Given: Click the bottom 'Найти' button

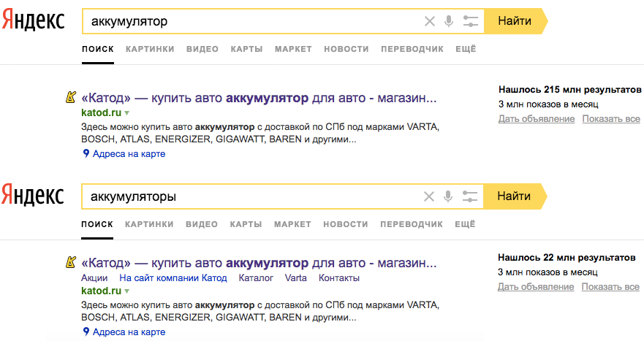Looking at the screenshot, I should [515, 196].
